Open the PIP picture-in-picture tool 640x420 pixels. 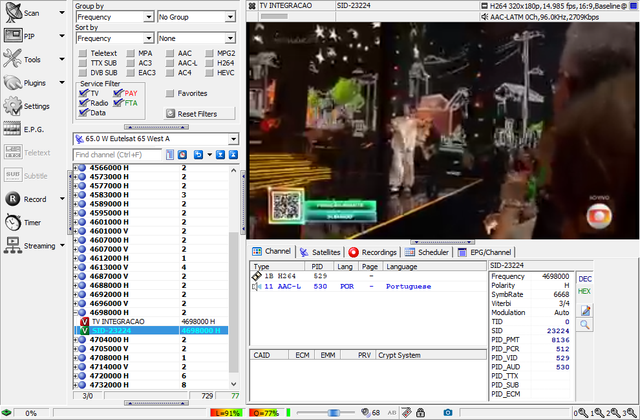click(13, 36)
